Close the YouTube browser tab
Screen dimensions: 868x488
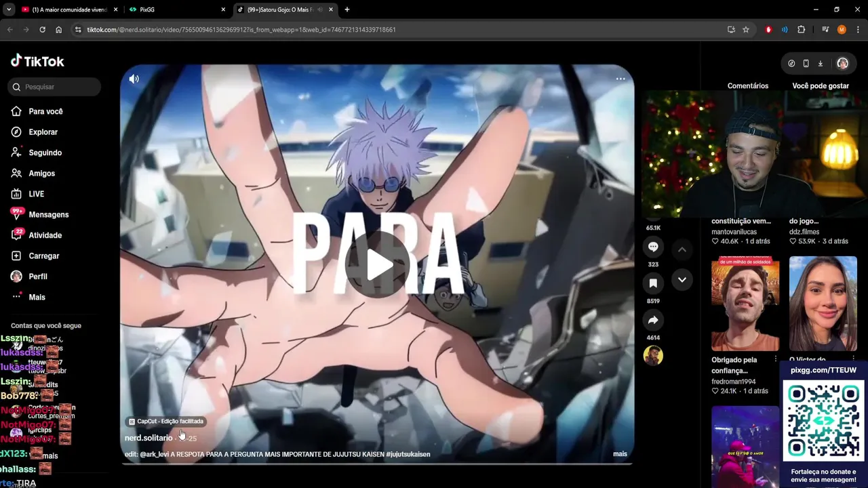pos(116,9)
